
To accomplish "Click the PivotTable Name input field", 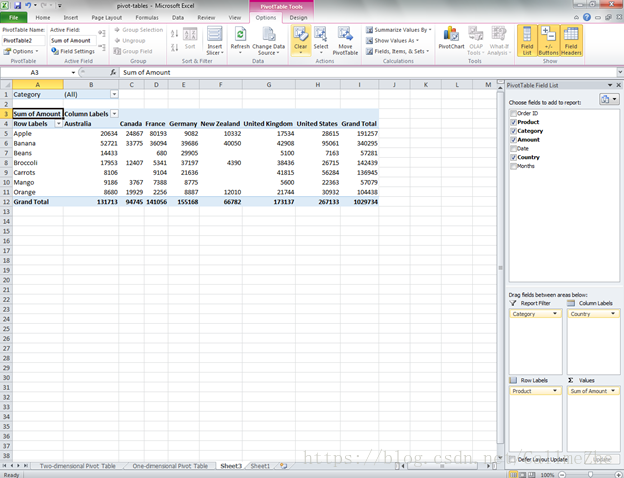I will click(x=23, y=41).
